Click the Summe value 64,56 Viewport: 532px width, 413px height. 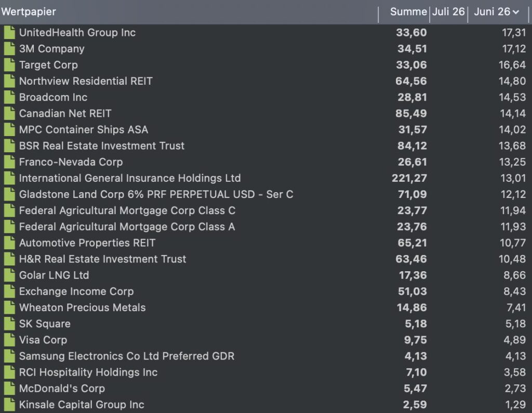(x=411, y=81)
